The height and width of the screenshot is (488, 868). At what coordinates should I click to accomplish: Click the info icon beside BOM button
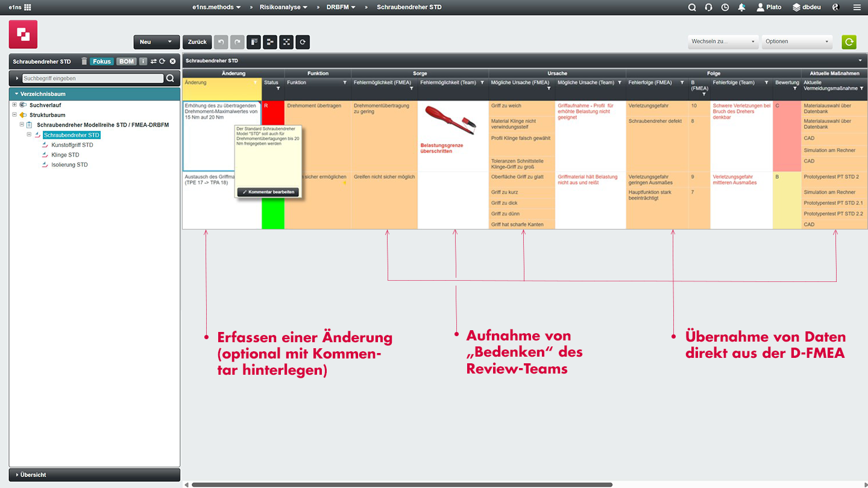[x=142, y=61]
